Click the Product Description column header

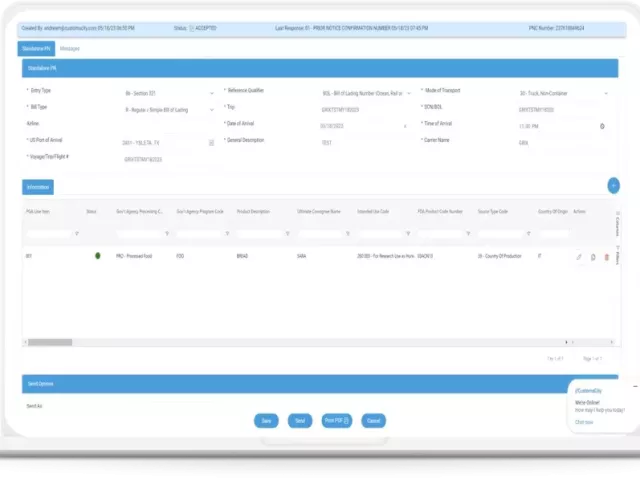[x=253, y=211]
